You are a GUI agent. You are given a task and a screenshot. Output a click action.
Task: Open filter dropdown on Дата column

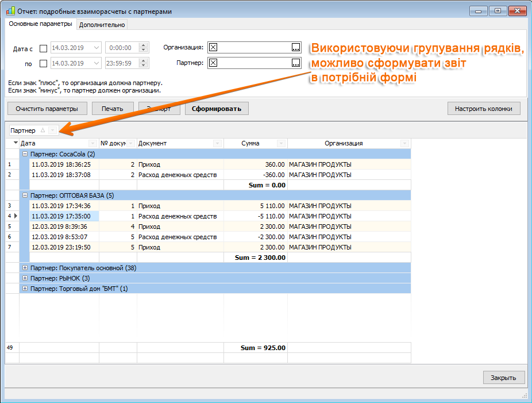[x=92, y=143]
